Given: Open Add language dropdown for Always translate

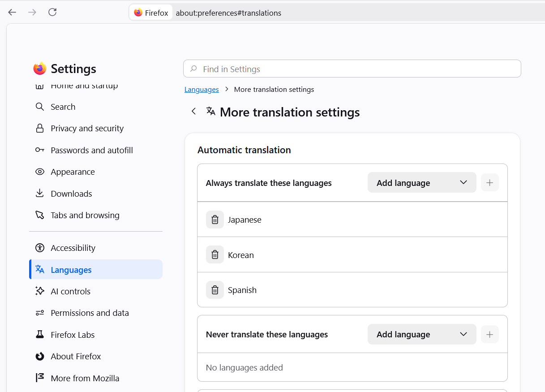Looking at the screenshot, I should tap(422, 183).
